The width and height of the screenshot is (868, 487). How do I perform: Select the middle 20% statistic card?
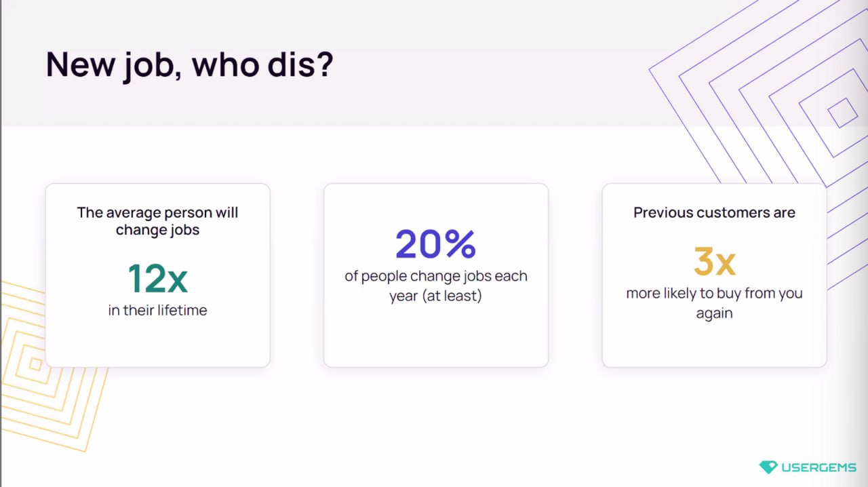(436, 275)
